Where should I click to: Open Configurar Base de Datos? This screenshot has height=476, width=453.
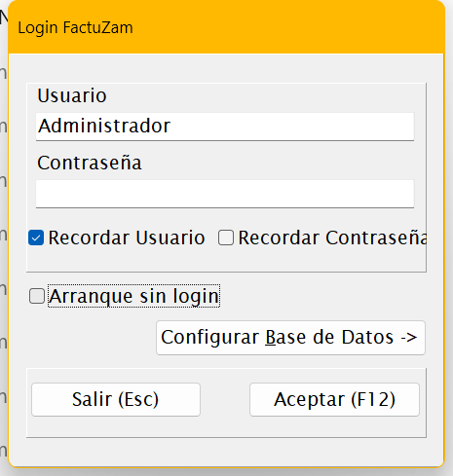tap(290, 338)
